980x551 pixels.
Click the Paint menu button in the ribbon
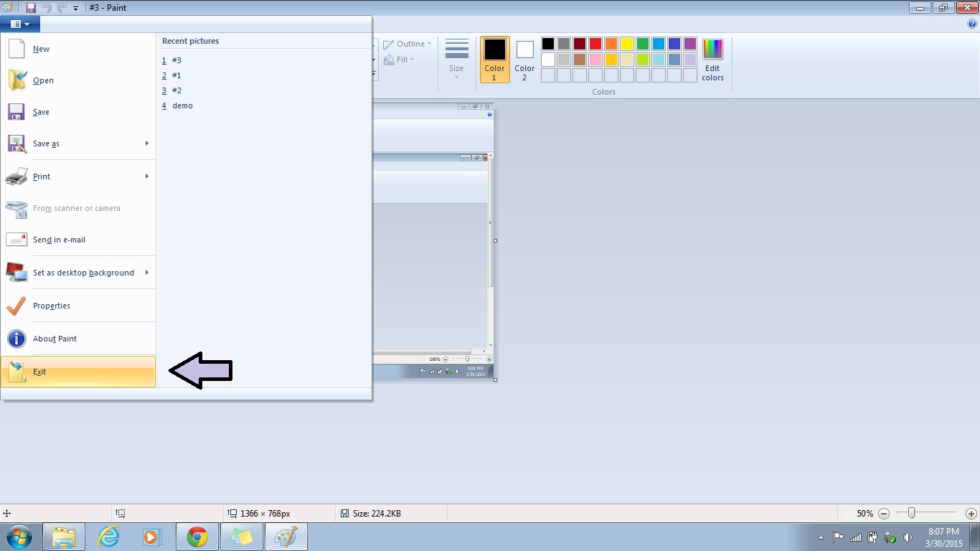pyautogui.click(x=20, y=24)
